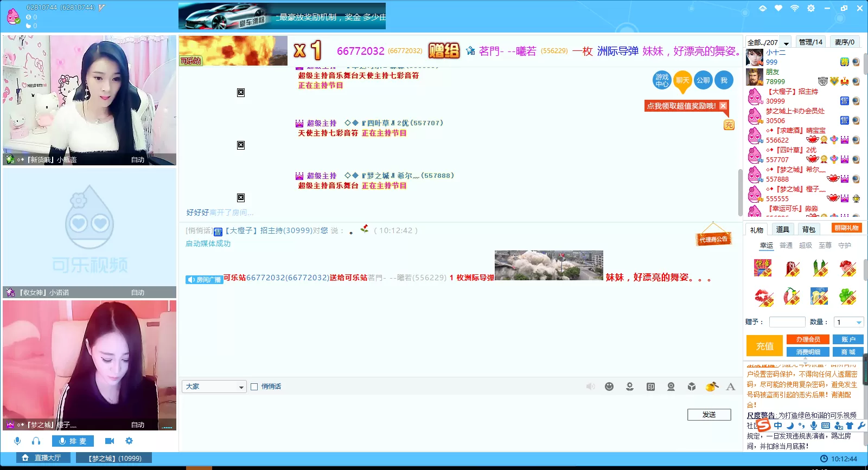Viewport: 868px width, 470px height.
Task: Click the 【梦之城】(10999) room tab
Action: pyautogui.click(x=114, y=458)
